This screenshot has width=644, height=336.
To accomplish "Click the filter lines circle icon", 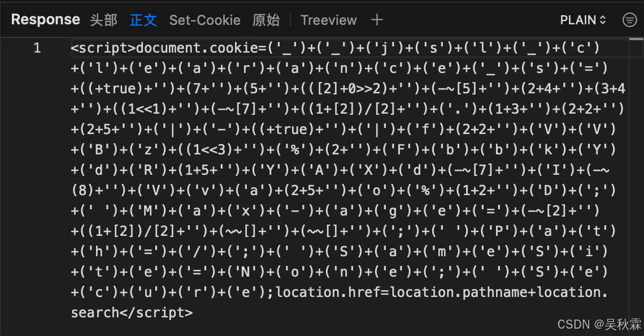I will click(630, 20).
